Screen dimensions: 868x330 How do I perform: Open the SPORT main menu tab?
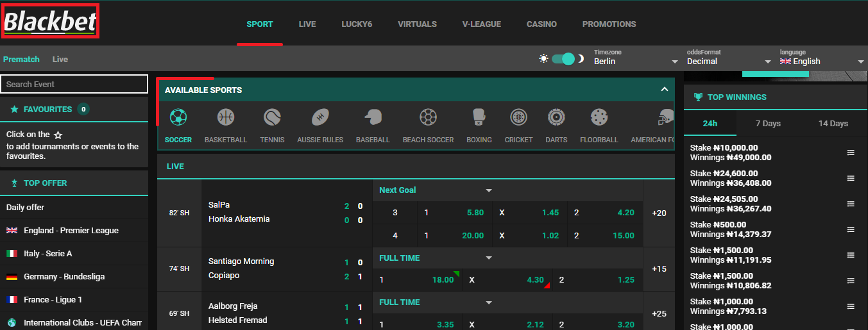(260, 24)
